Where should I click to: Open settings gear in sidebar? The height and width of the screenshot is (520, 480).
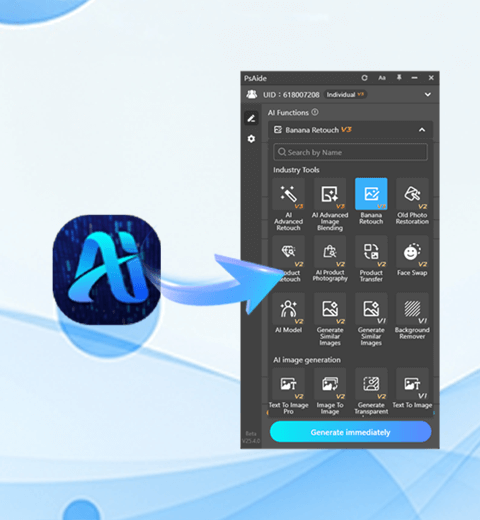[251, 139]
